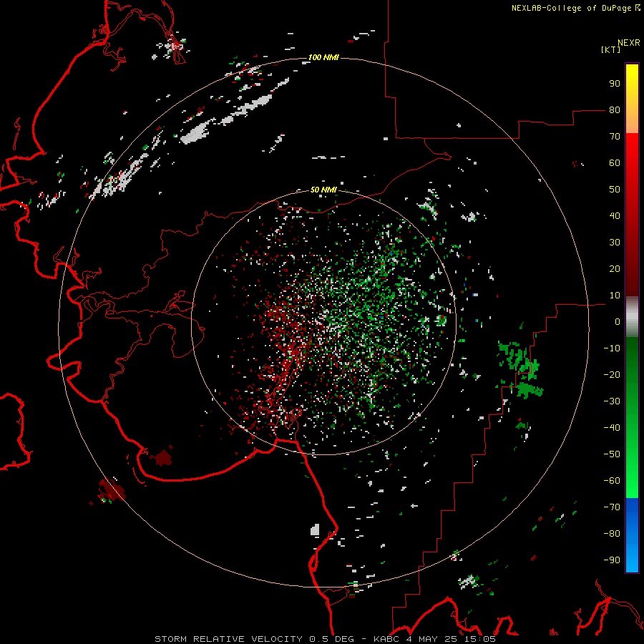Click the -10 scale value

click(x=612, y=348)
